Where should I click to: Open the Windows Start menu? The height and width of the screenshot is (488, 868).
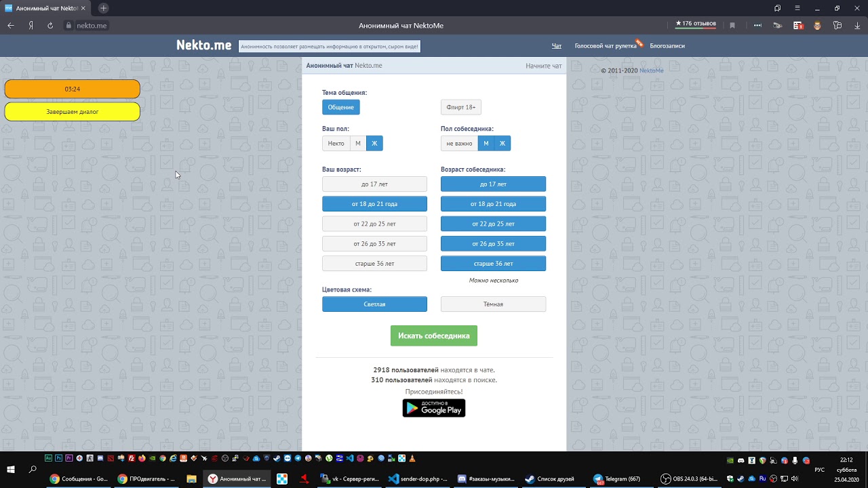[11, 469]
